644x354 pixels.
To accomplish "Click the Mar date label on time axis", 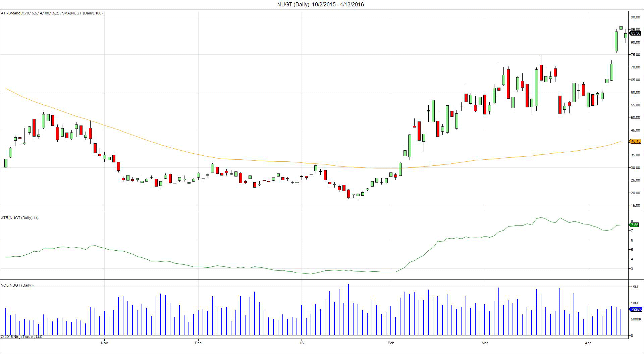I will pyautogui.click(x=485, y=343).
